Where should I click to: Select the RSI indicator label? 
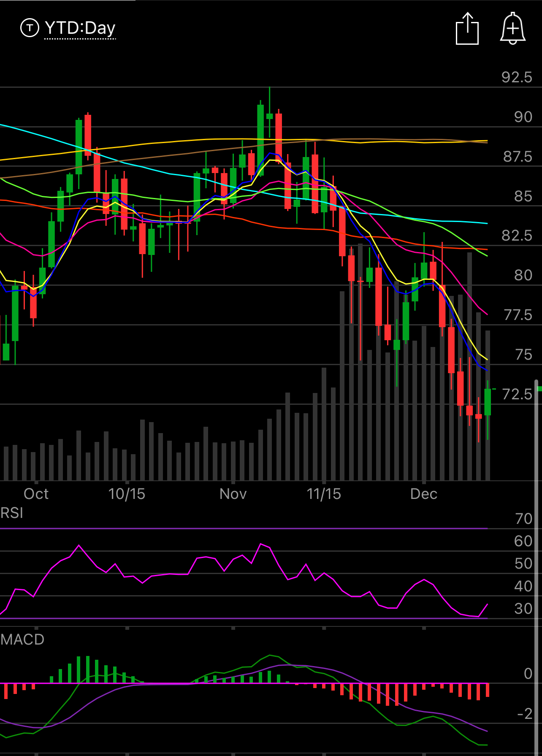point(12,513)
